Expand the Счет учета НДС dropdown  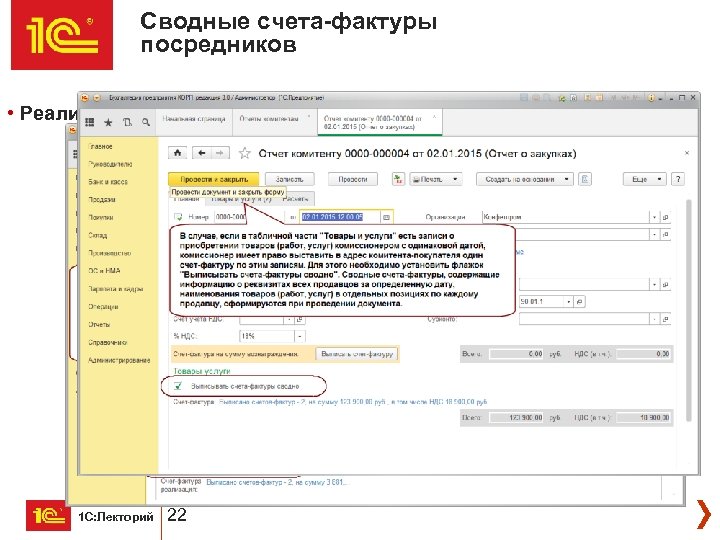pos(289,319)
